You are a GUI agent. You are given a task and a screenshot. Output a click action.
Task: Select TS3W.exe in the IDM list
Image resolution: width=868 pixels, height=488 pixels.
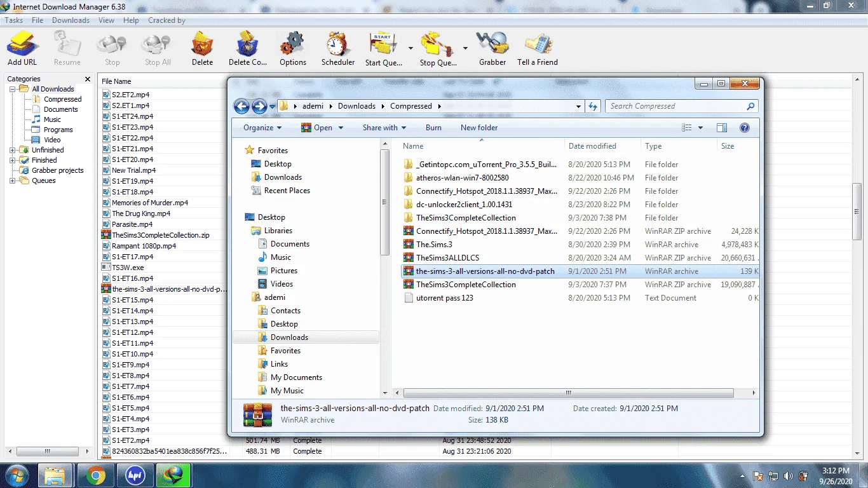tap(128, 268)
